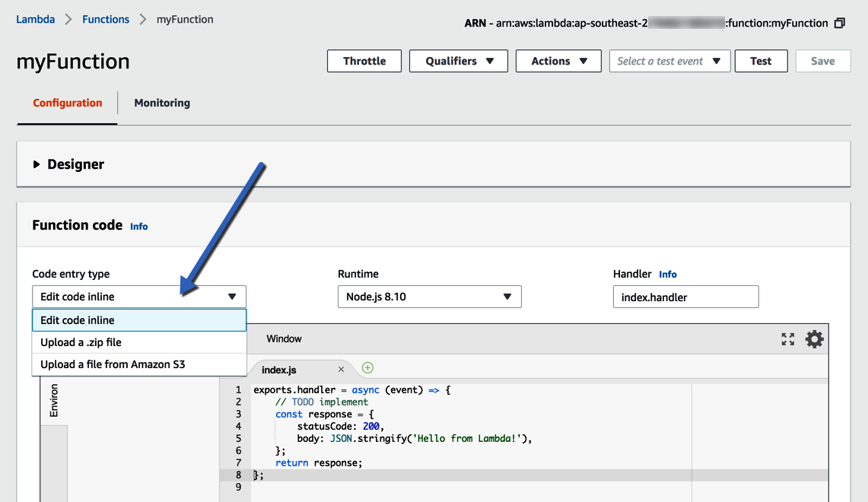Open the Runtime Node.js 8.10 dropdown
This screenshot has height=502, width=868.
coord(429,297)
